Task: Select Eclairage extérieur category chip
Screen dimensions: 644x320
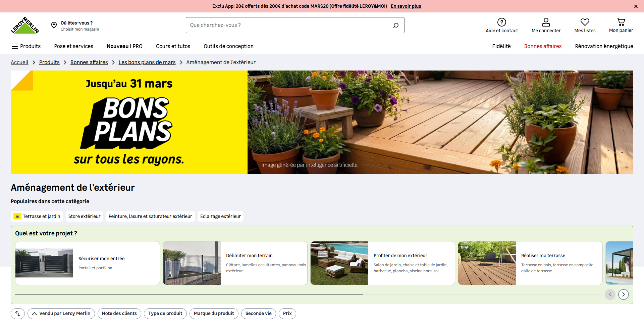Action: coord(220,216)
